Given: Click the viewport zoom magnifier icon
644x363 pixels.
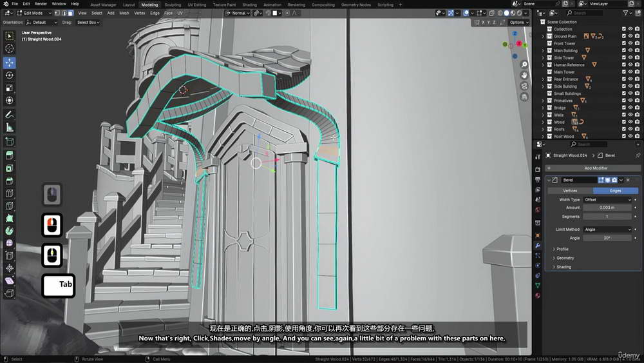Looking at the screenshot, I should click(524, 64).
